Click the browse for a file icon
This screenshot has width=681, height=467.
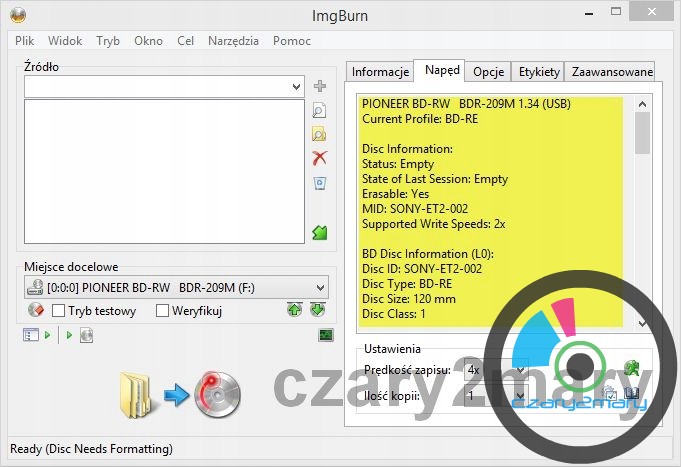point(319,110)
